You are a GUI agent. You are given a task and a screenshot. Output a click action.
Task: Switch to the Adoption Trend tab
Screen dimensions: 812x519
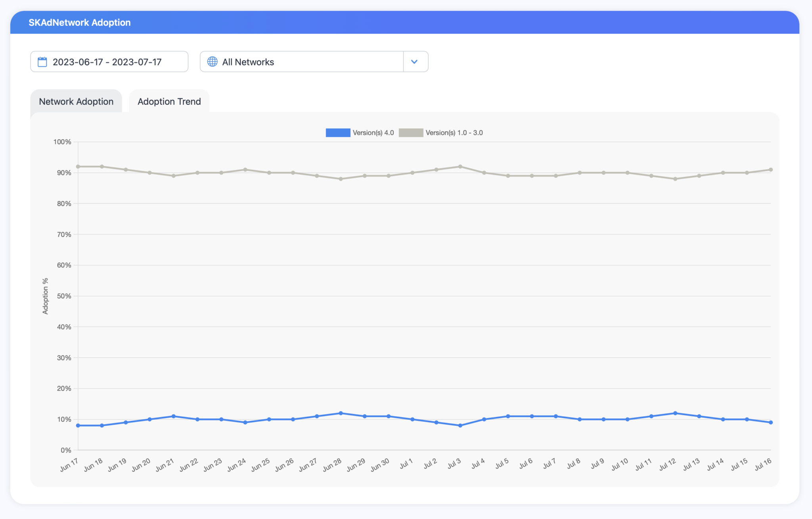pos(169,102)
